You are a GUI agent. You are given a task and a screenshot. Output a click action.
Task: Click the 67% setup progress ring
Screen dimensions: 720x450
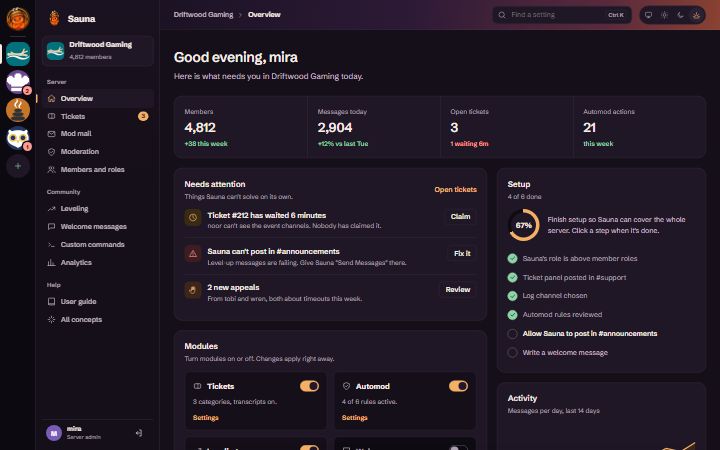(523, 225)
